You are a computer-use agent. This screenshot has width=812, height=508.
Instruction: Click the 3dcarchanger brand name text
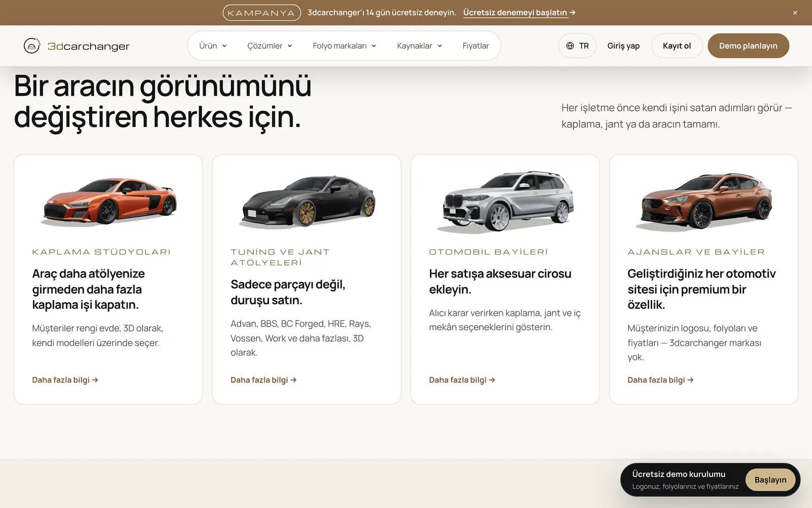click(x=88, y=46)
